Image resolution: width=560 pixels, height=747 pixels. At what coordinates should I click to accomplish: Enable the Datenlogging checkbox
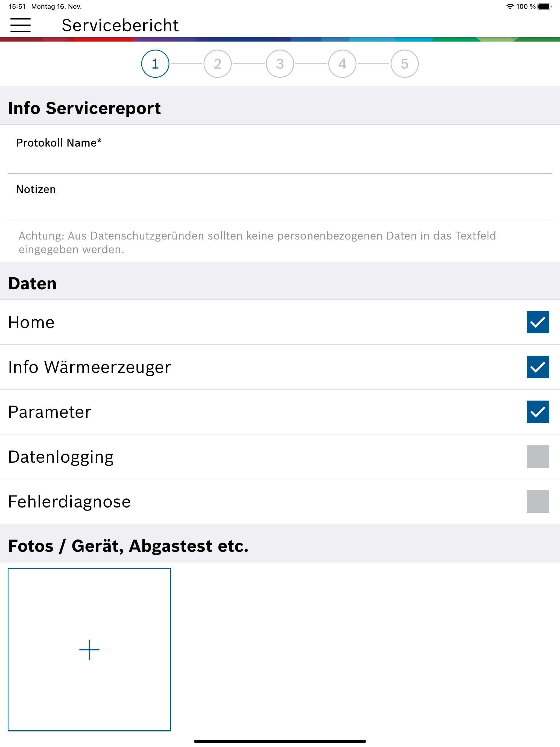(537, 457)
